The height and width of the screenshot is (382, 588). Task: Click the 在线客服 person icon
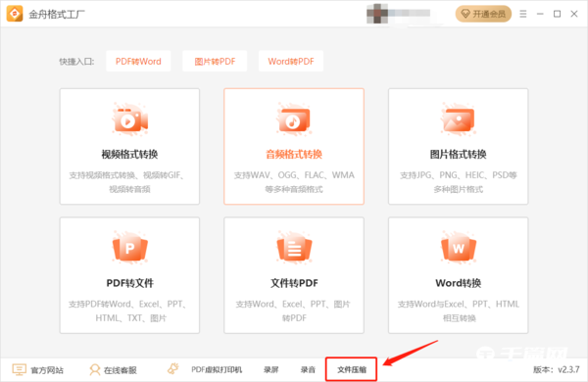tap(94, 369)
